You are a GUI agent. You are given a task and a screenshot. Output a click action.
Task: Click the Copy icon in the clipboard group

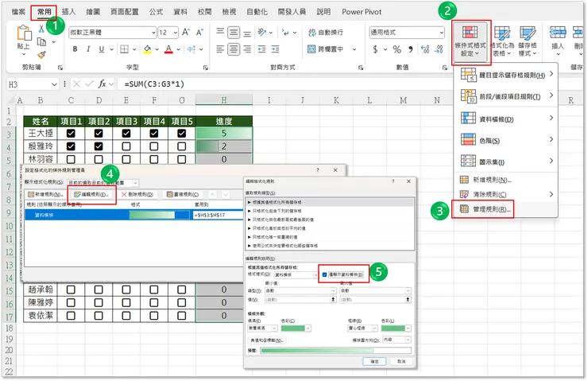coord(41,41)
